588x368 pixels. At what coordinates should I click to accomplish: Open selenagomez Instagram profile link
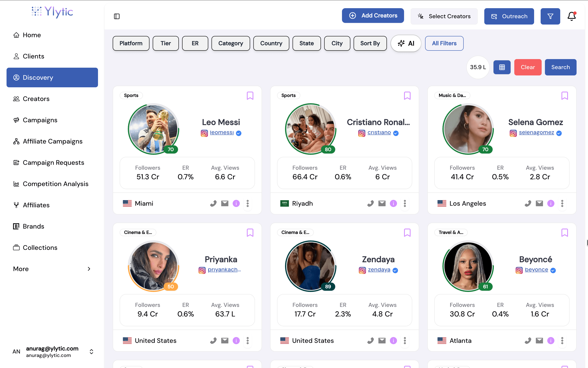pos(537,132)
